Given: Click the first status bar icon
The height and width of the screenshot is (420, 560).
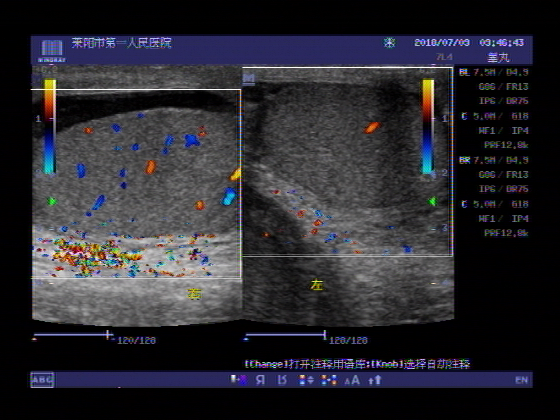Looking at the screenshot, I should click(x=239, y=380).
